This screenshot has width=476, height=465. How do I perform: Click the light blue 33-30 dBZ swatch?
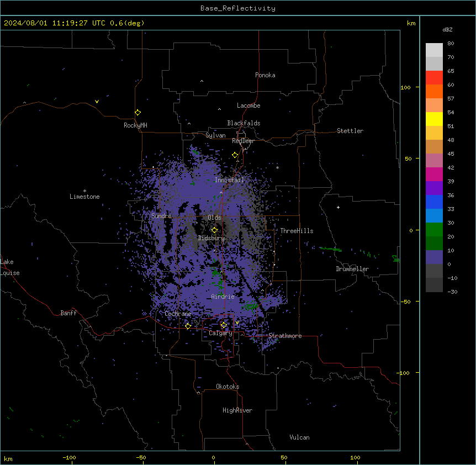[x=434, y=216]
